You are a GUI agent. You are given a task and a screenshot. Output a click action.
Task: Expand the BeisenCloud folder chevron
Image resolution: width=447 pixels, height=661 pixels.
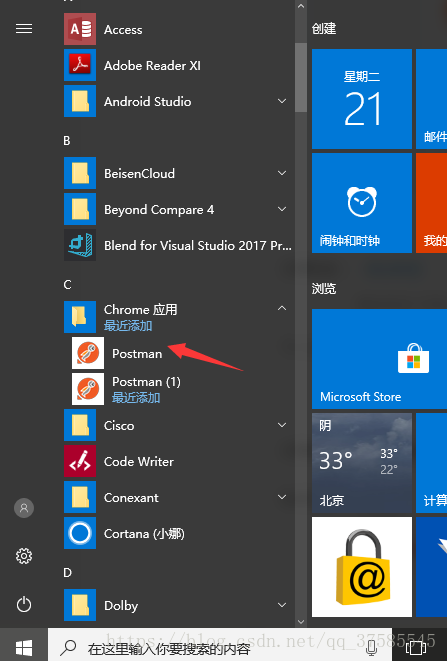282,173
